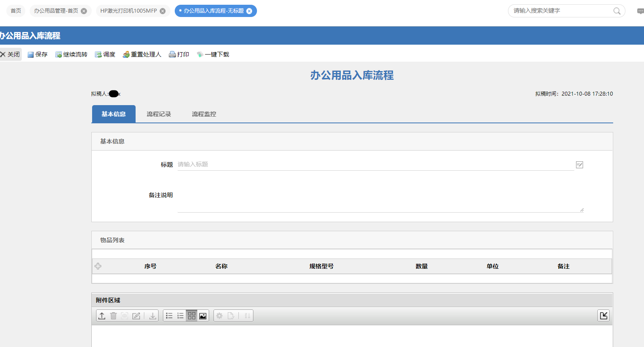Toggle the grid thumbnail view
The width and height of the screenshot is (644, 347).
click(192, 316)
